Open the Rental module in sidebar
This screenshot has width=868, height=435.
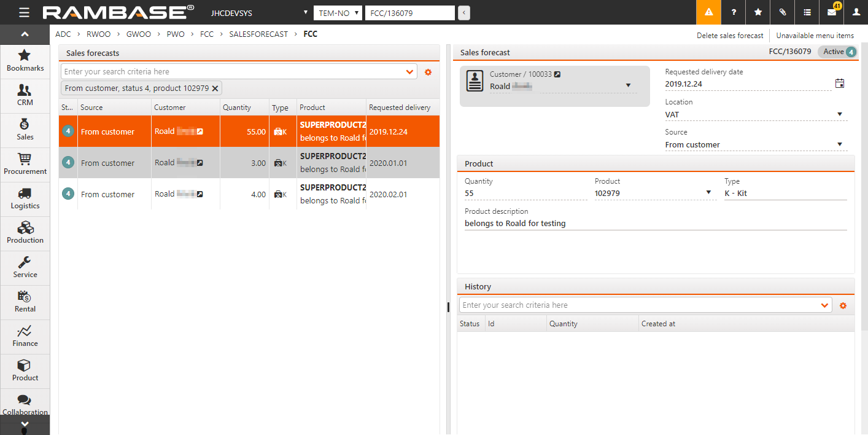point(25,301)
